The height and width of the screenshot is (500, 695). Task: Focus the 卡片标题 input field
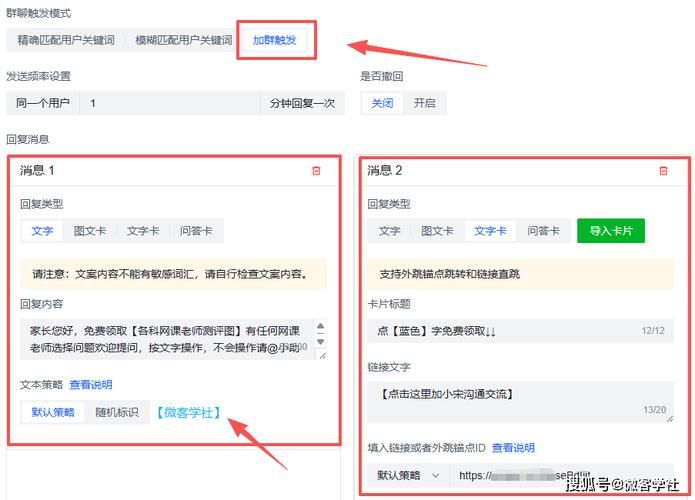click(520, 331)
